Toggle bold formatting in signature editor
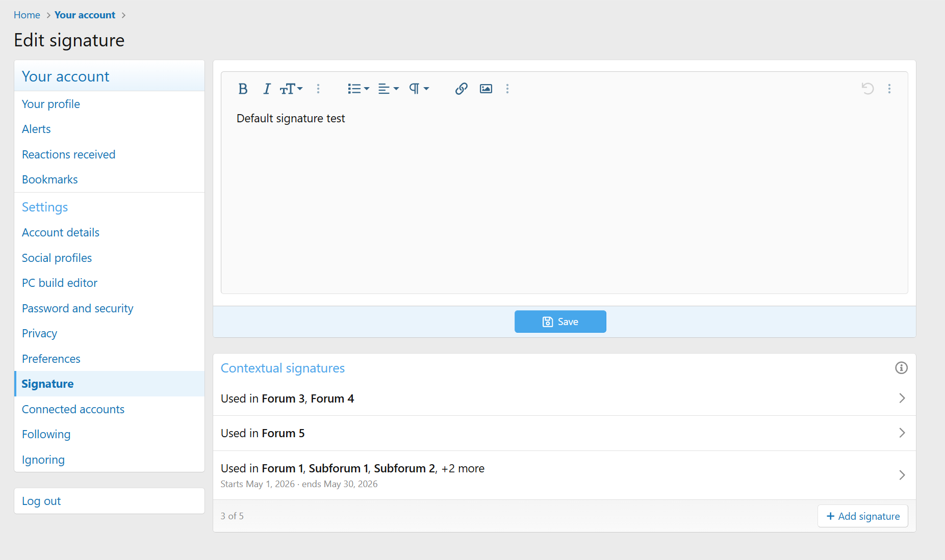This screenshot has height=560, width=945. click(x=243, y=89)
